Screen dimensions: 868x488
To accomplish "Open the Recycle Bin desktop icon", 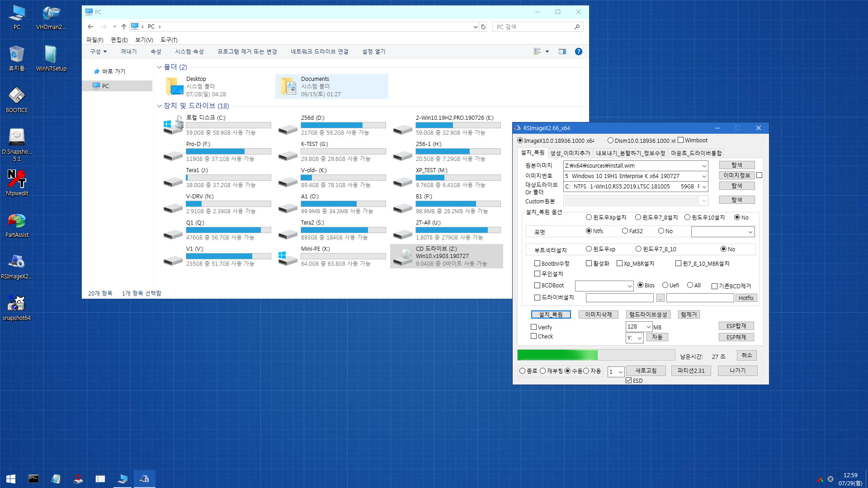I will [17, 59].
